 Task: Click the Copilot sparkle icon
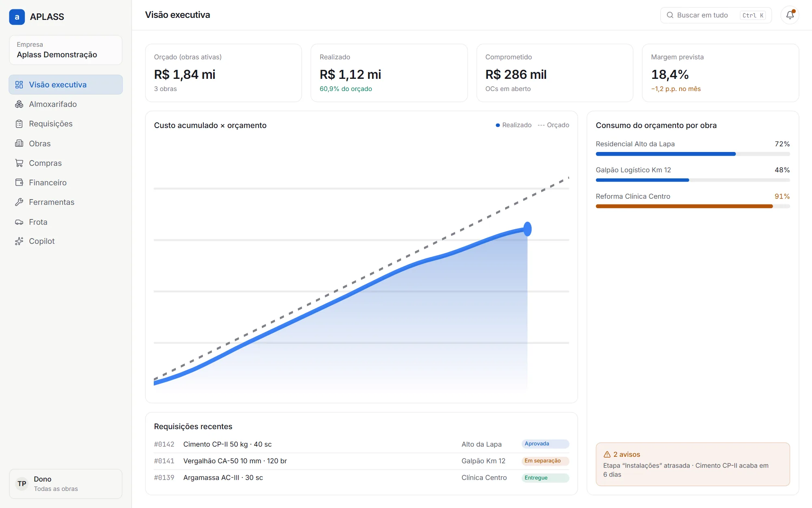19,241
